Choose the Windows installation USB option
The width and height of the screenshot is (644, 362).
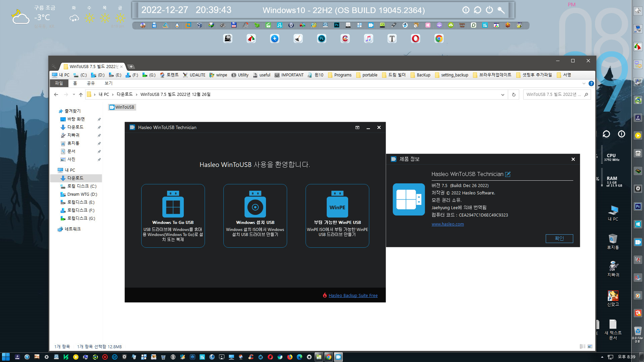click(x=255, y=216)
